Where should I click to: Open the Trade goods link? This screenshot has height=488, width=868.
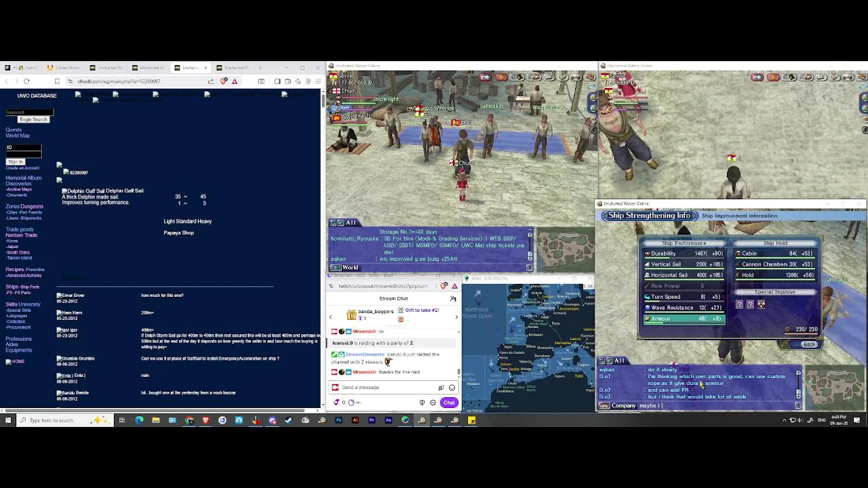click(x=20, y=229)
